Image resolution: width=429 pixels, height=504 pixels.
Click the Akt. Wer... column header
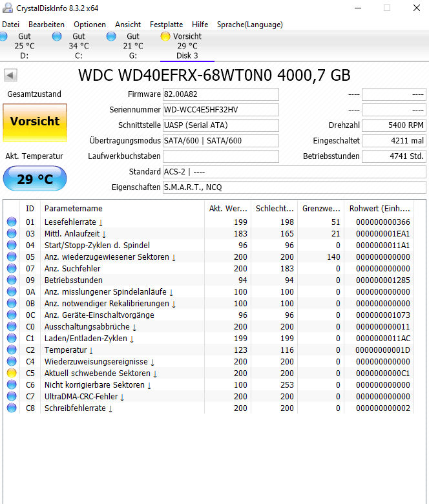227,208
